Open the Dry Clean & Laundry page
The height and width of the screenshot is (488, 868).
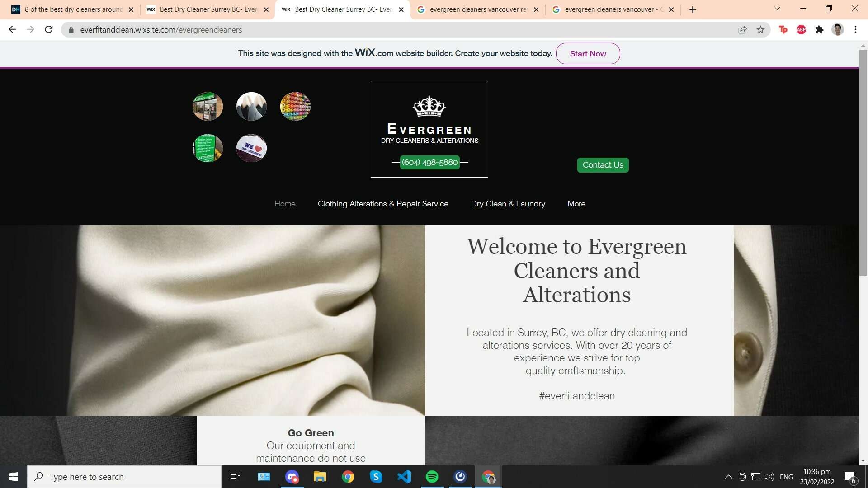(x=508, y=204)
